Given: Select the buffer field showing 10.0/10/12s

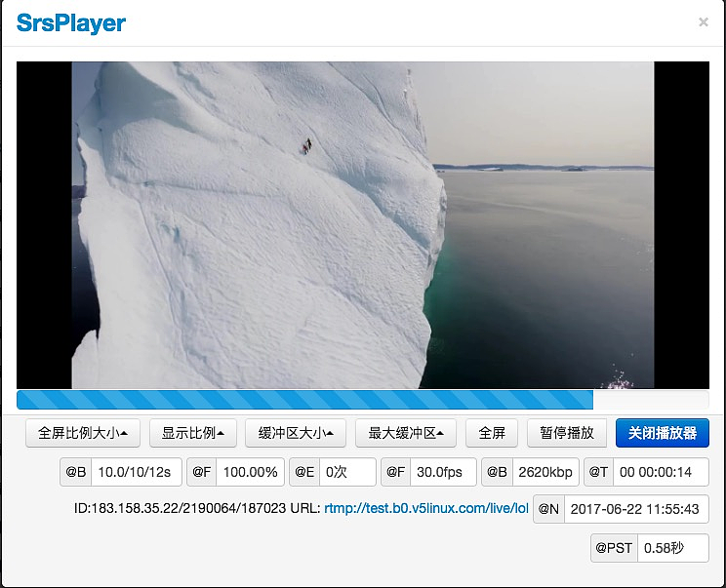Looking at the screenshot, I should click(136, 472).
